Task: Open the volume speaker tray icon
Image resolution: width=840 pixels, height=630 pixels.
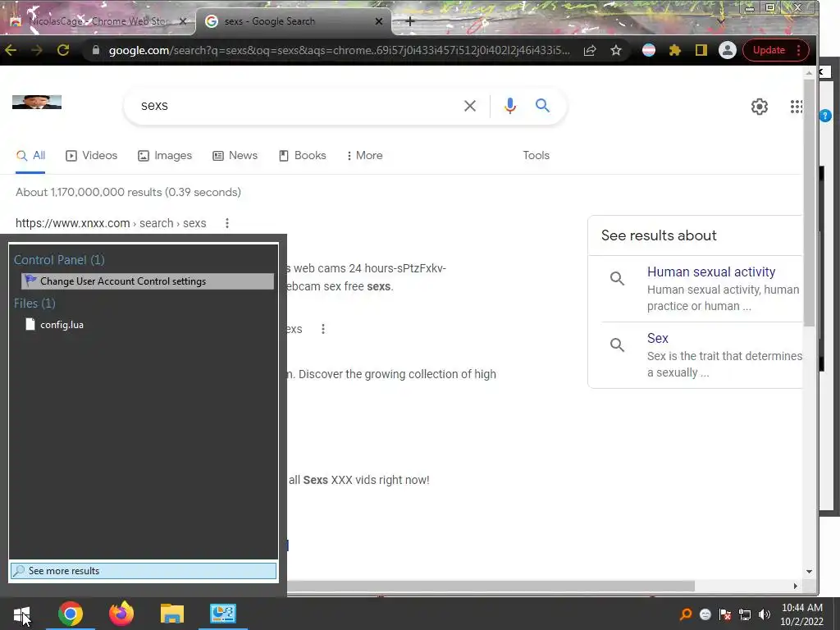Action: click(765, 614)
